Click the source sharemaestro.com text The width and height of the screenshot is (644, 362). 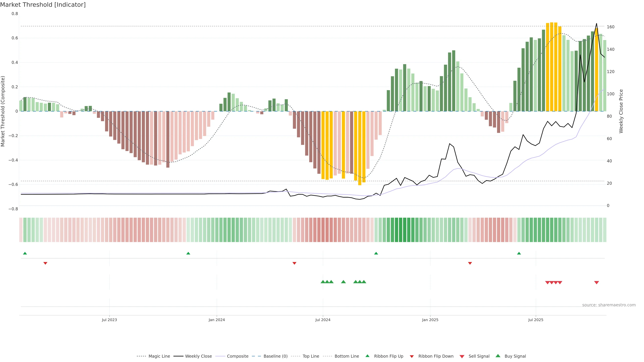click(x=609, y=305)
